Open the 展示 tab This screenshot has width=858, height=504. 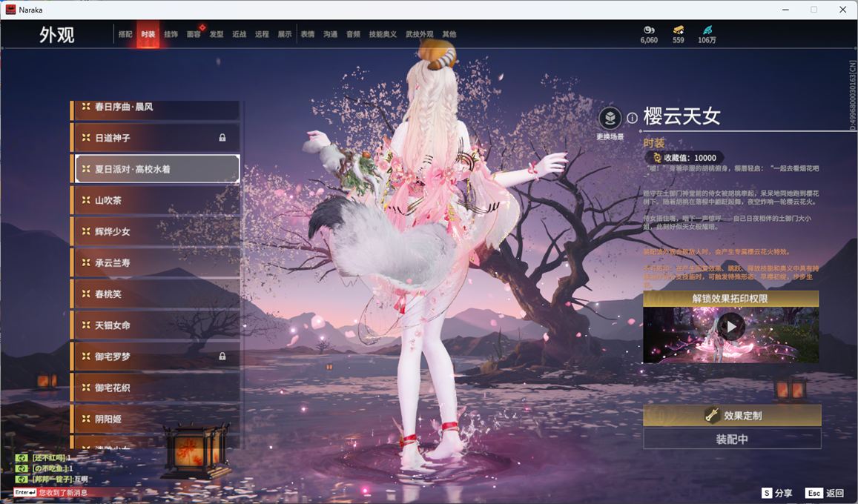285,34
